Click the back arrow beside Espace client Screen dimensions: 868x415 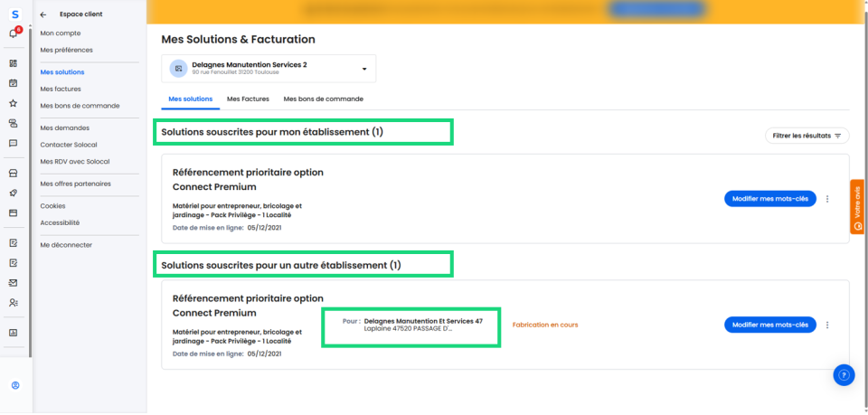pyautogui.click(x=43, y=14)
